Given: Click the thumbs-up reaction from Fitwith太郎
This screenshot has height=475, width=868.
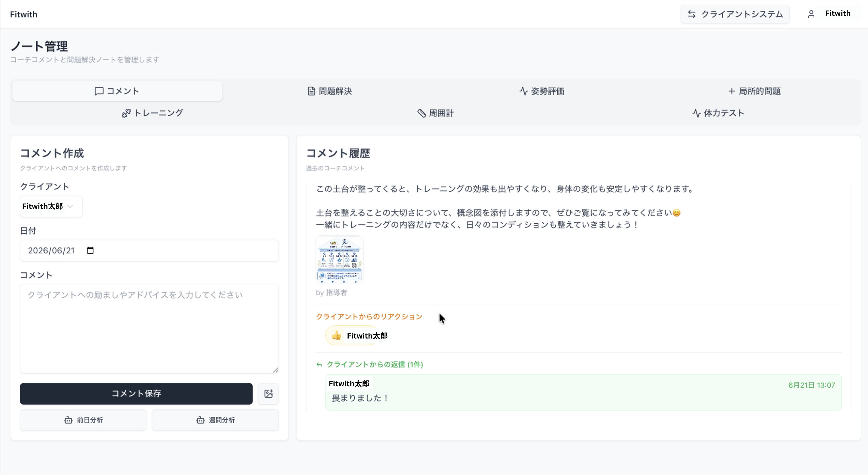Looking at the screenshot, I should point(357,335).
